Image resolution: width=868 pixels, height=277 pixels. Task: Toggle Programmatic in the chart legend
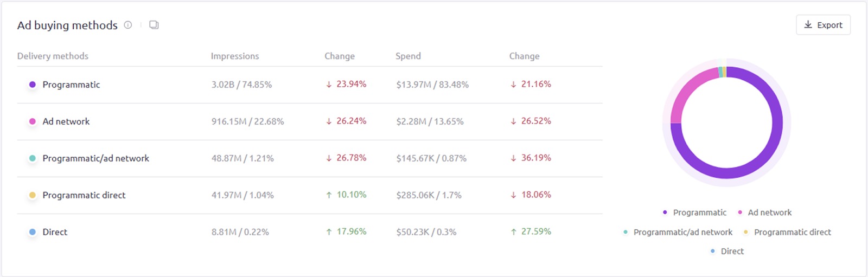(694, 212)
